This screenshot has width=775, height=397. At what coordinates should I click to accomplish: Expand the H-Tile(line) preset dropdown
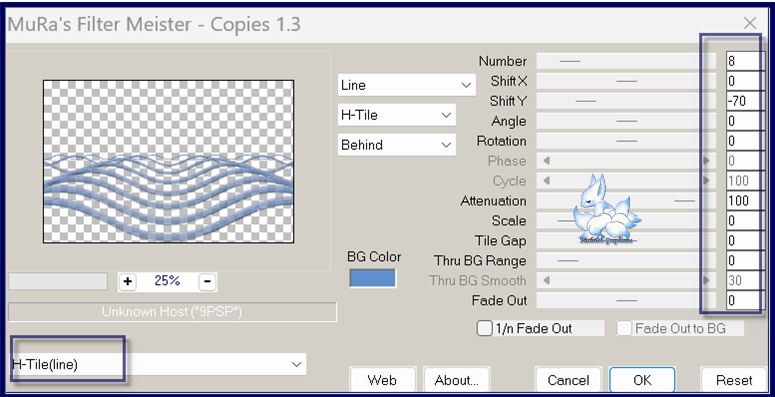(x=158, y=365)
